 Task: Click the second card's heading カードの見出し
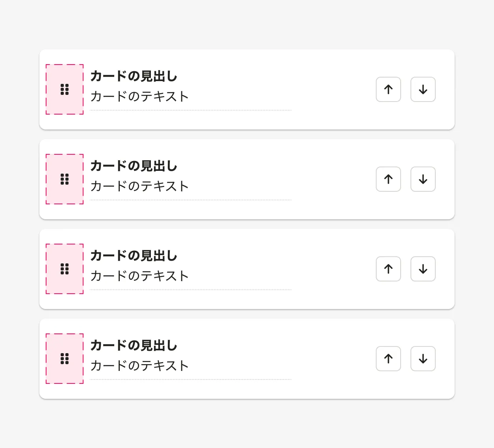point(134,166)
